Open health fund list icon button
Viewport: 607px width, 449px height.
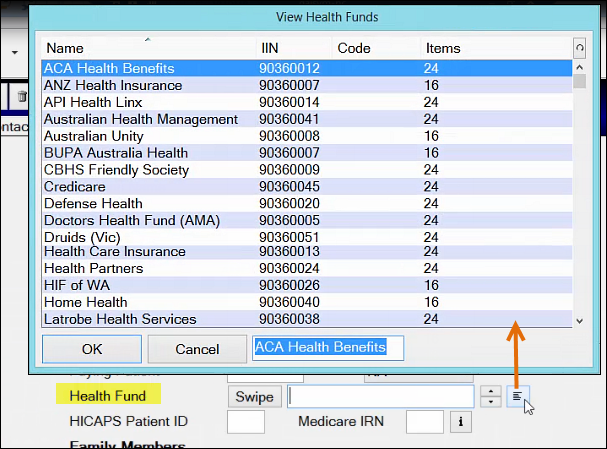click(x=518, y=396)
